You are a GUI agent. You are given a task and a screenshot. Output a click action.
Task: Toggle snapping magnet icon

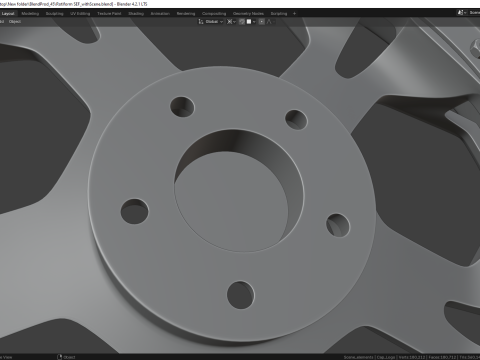[x=242, y=22]
